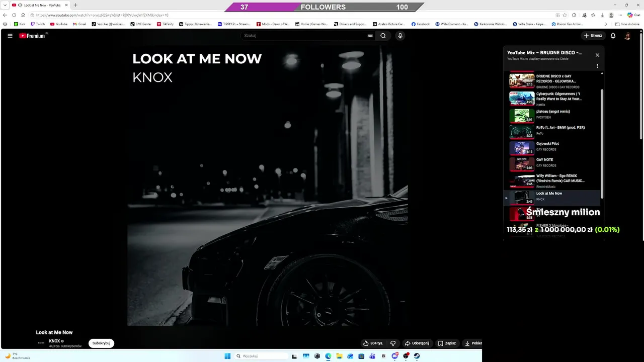Open the Utwórz create menu
Viewport: 644px width, 362px height.
[593, 36]
